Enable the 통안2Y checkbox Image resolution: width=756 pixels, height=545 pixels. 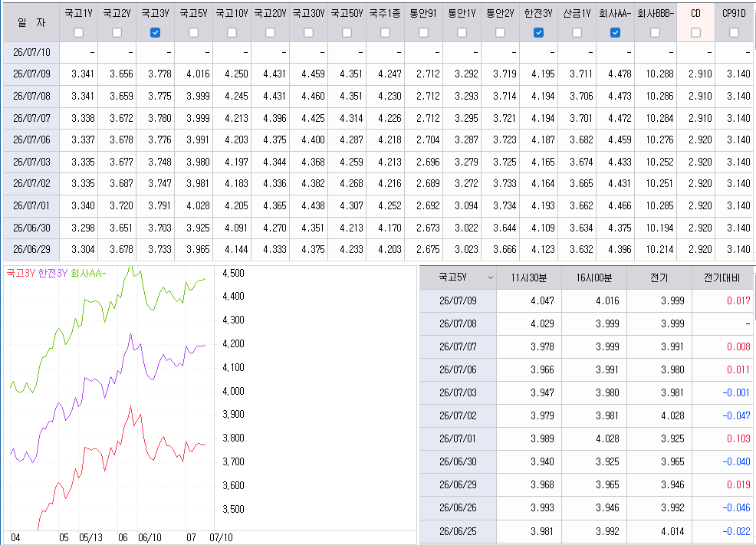[x=500, y=32]
